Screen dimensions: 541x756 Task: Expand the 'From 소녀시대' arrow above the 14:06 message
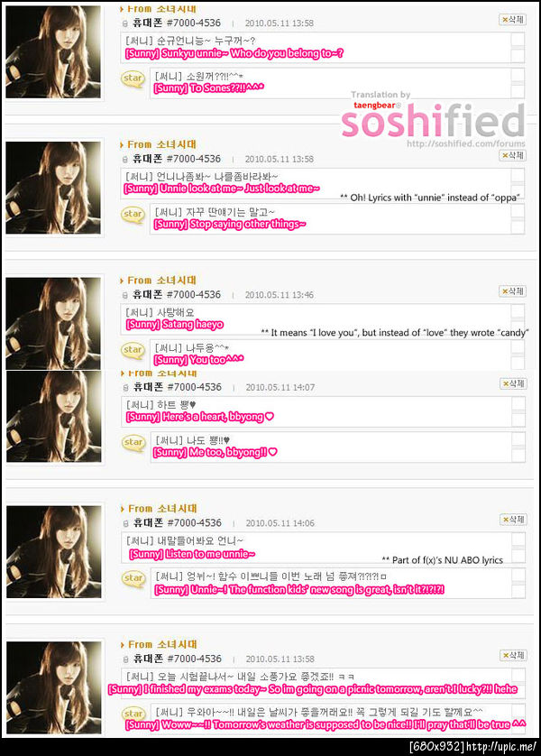click(x=122, y=509)
